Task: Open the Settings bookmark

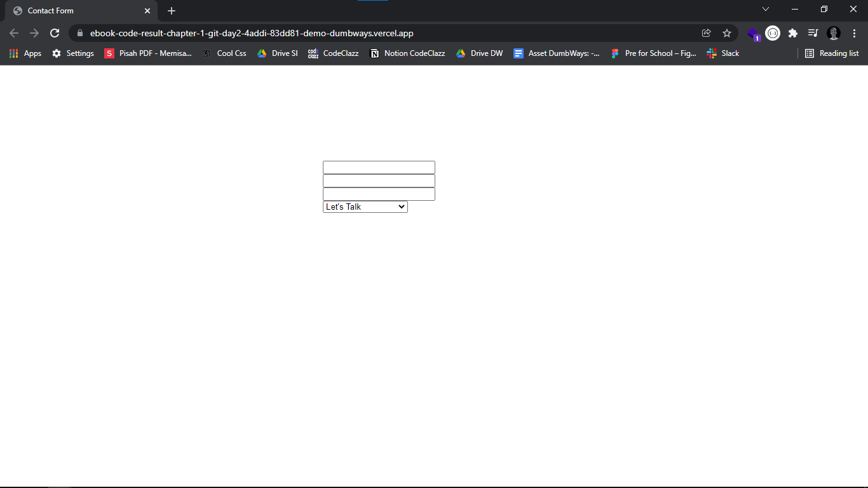Action: (x=73, y=53)
